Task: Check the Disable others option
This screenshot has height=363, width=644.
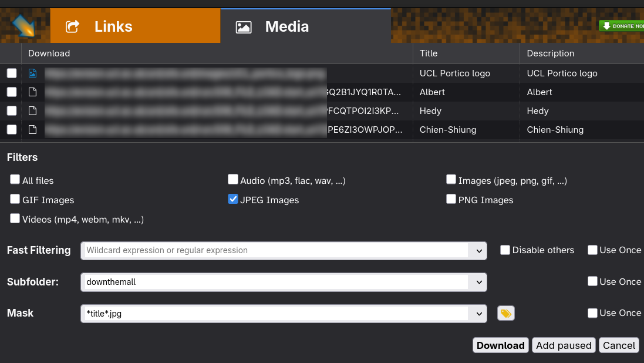Action: tap(505, 250)
